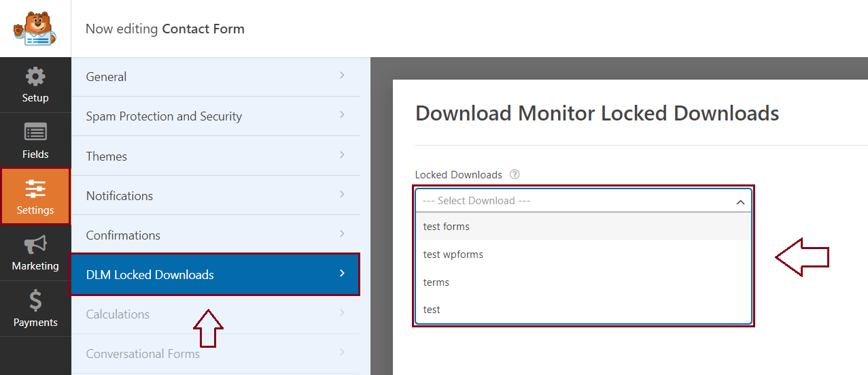
Task: Open the Marketing megaphone icon panel
Action: pos(35,252)
